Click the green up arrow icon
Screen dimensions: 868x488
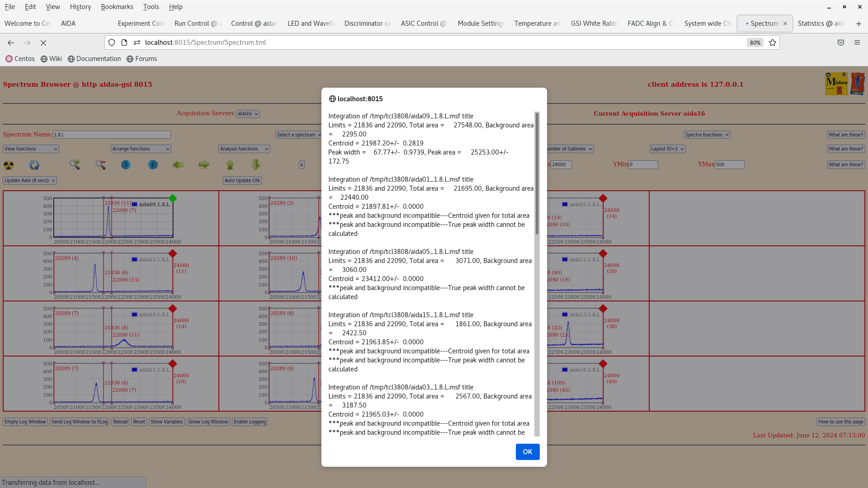click(230, 165)
